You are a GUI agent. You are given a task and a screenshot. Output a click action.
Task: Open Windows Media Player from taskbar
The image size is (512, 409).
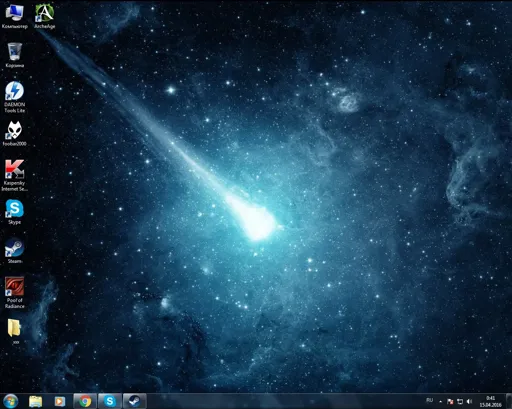tap(60, 401)
